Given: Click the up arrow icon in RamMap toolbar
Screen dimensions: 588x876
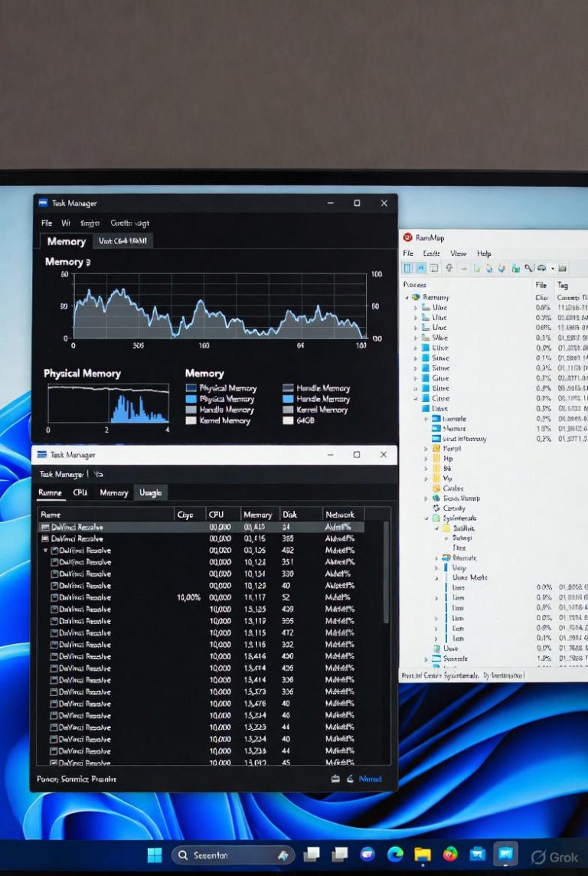Looking at the screenshot, I should click(x=449, y=268).
